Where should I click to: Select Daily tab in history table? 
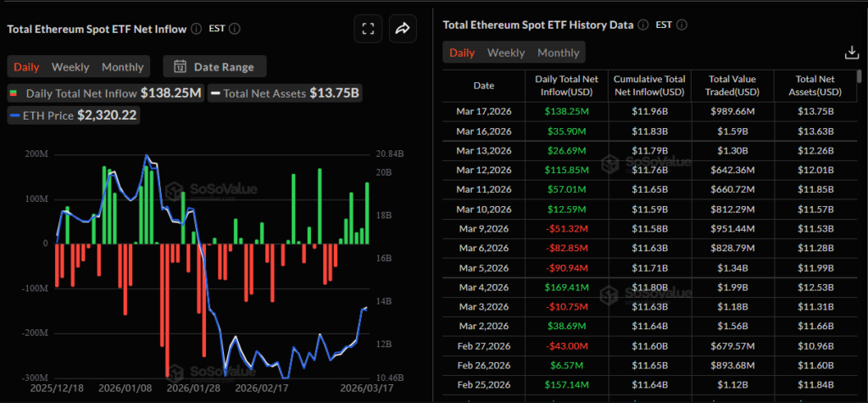pos(462,53)
